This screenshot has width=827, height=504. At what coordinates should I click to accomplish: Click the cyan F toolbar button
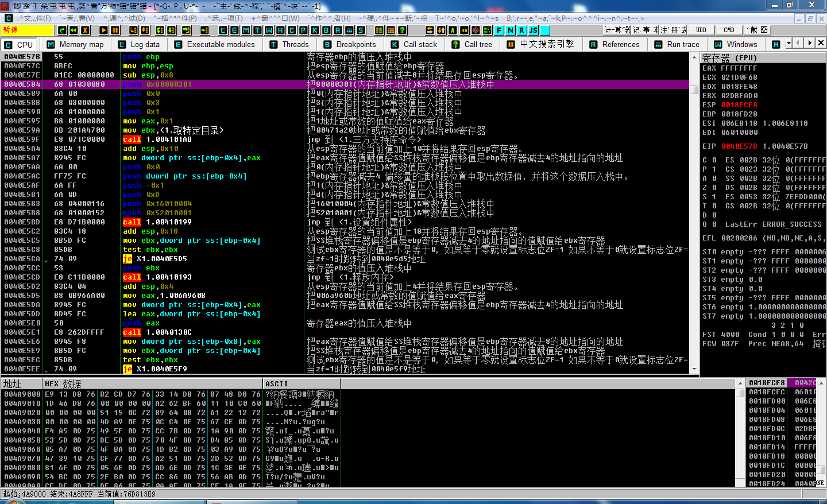pos(498,30)
